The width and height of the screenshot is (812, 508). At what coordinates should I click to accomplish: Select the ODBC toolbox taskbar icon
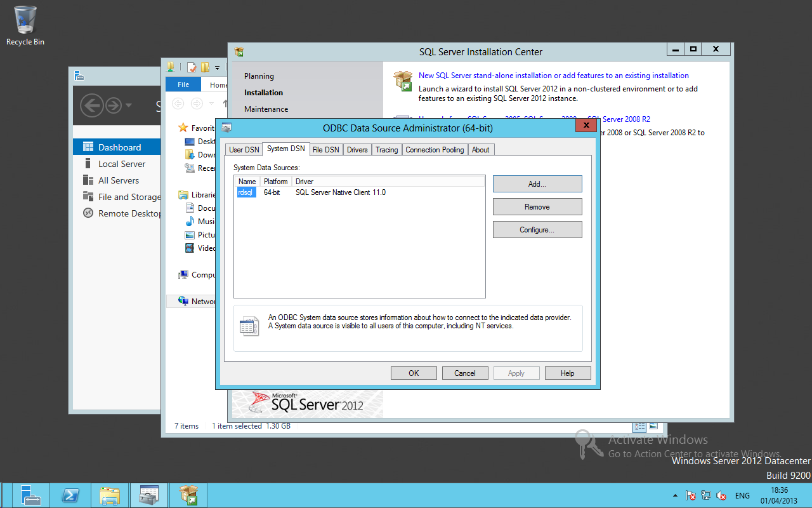(149, 495)
